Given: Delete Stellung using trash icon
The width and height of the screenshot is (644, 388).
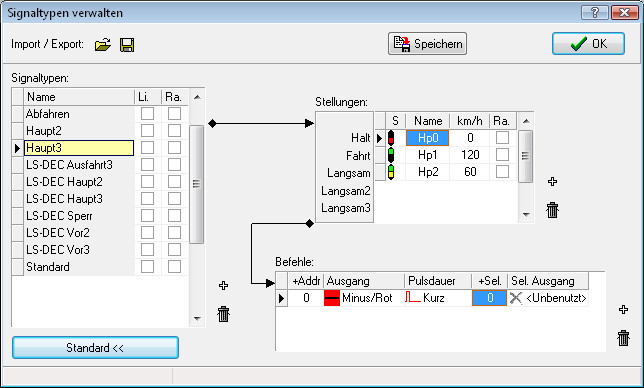Looking at the screenshot, I should (552, 210).
